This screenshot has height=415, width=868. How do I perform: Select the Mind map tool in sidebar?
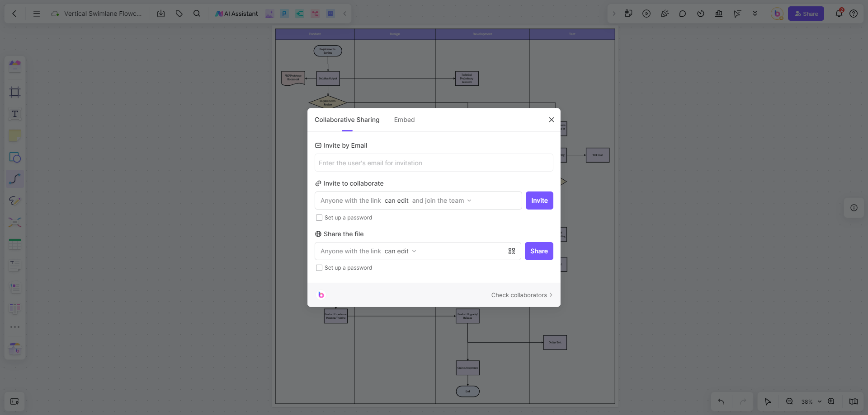coord(15,222)
